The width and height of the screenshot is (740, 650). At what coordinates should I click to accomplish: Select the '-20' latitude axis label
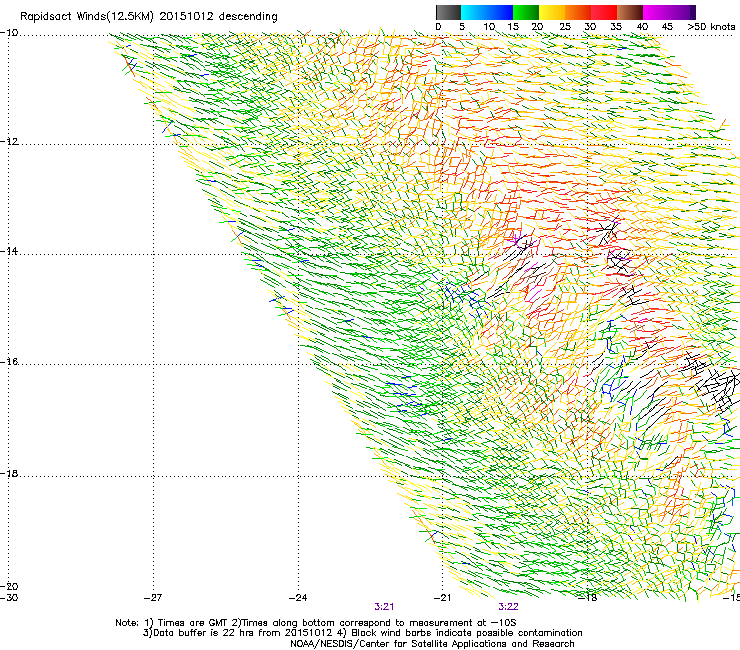(x=9, y=587)
